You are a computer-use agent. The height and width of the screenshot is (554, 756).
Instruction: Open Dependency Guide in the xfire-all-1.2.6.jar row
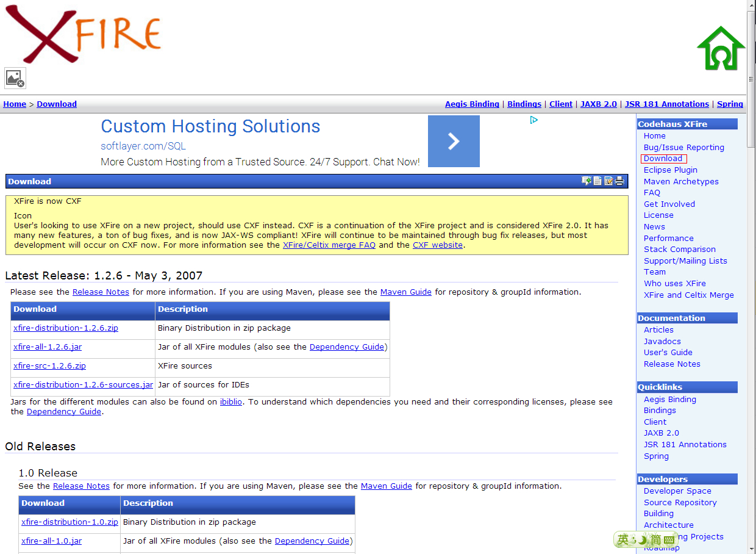tap(347, 347)
